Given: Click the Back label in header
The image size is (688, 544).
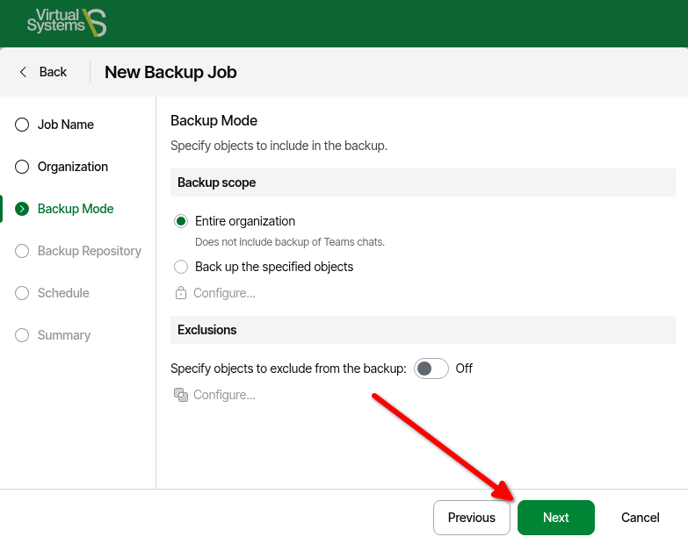Looking at the screenshot, I should point(53,72).
